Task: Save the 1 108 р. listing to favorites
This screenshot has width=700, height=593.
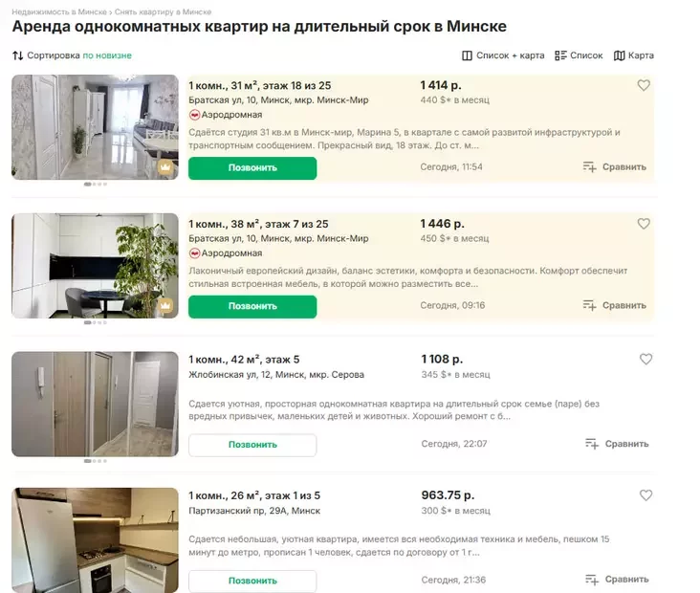Action: pyautogui.click(x=645, y=360)
